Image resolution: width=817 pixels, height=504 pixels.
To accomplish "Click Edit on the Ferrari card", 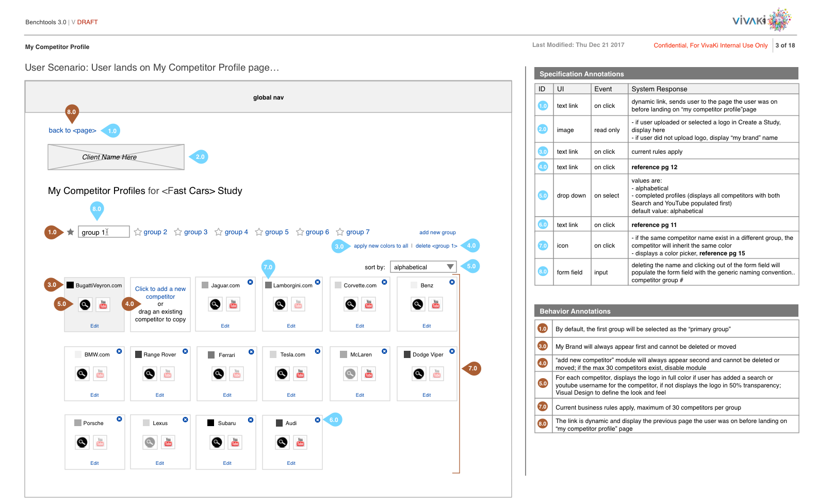I will click(227, 395).
